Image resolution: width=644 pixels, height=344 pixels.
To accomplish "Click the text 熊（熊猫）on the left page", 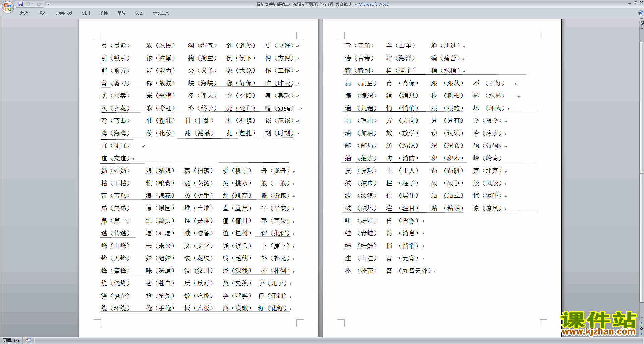I will 161,83.
